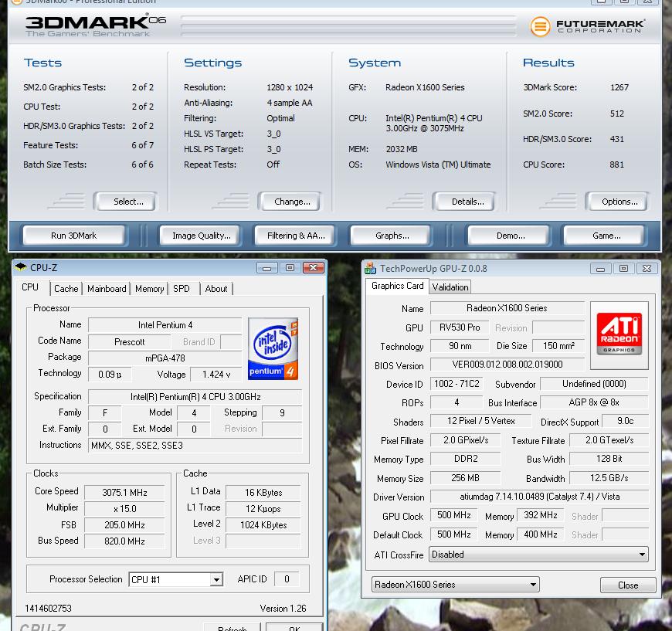The image size is (672, 631).
Task: Open the Radeon X1600 Series card selector dropdown
Action: tap(455, 585)
